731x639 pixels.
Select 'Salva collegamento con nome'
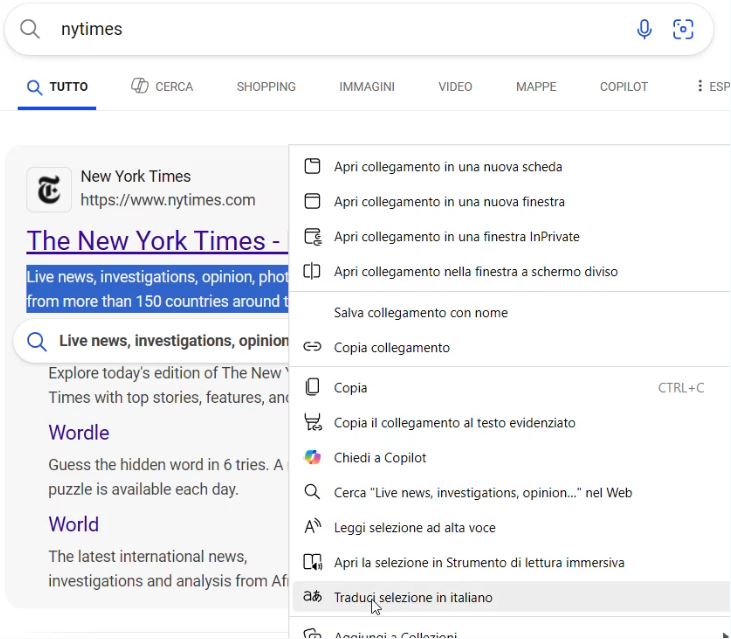click(511, 312)
